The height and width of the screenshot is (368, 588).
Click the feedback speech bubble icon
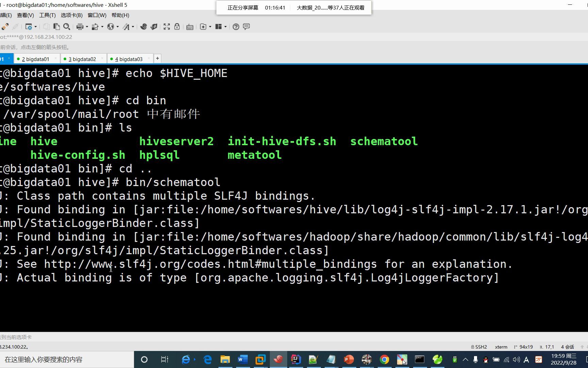click(246, 27)
